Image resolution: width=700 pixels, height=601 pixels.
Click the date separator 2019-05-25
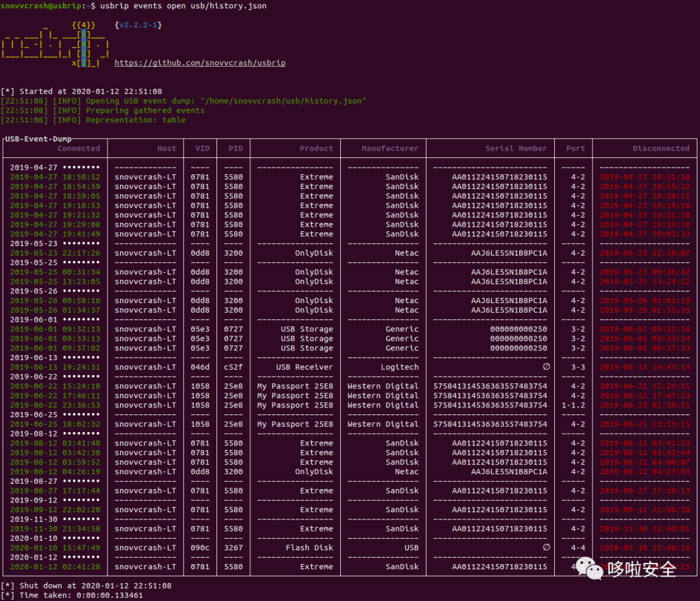(54, 263)
